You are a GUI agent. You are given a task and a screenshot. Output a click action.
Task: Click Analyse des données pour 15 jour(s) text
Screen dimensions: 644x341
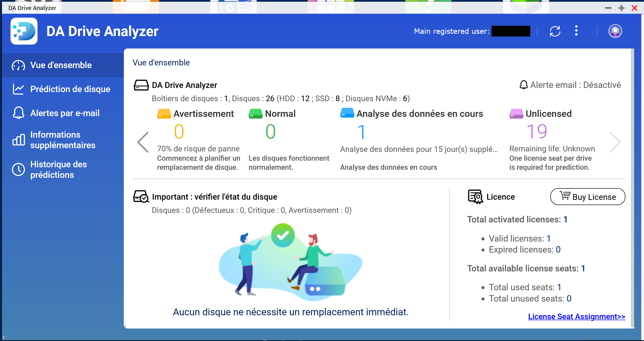coord(419,149)
